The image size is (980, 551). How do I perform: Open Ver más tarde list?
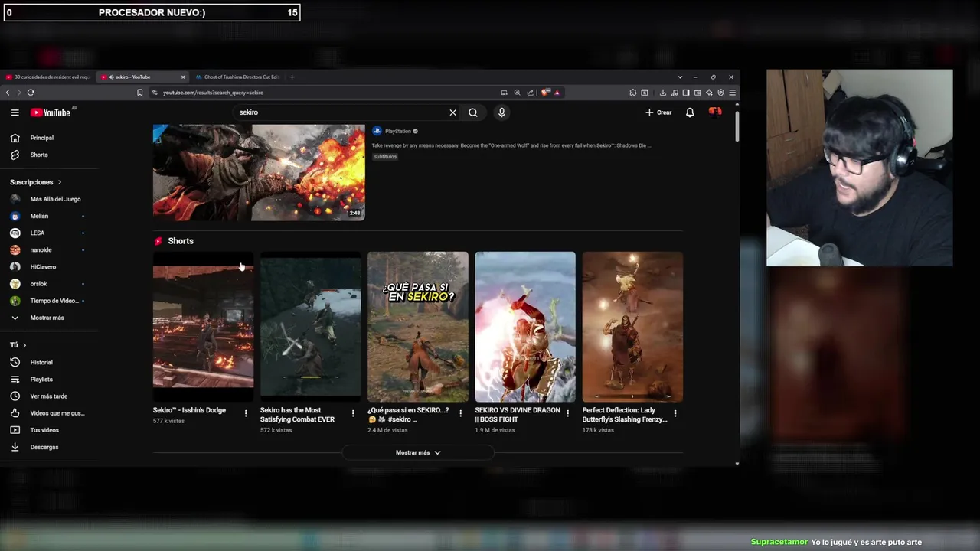click(x=47, y=396)
